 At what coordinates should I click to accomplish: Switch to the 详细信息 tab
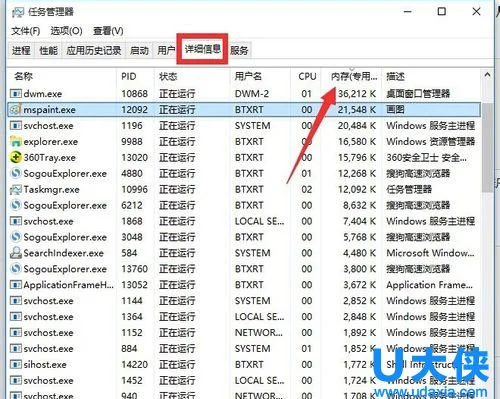coord(203,49)
